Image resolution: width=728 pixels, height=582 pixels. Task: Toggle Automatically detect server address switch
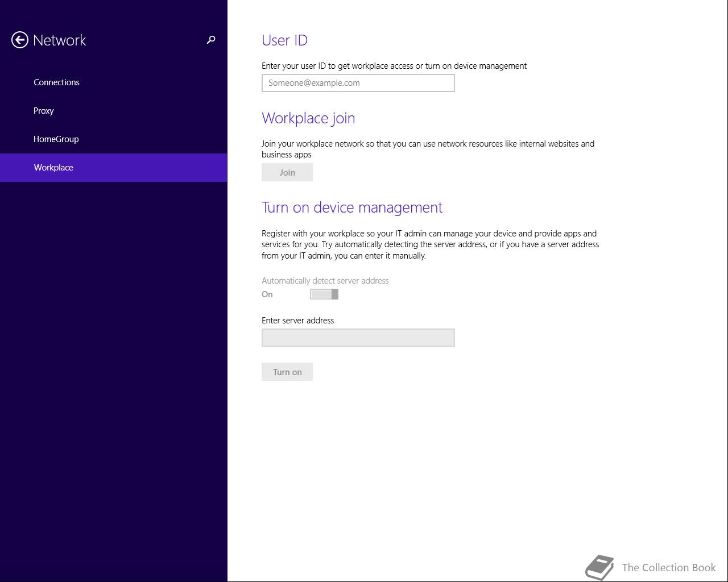[324, 294]
